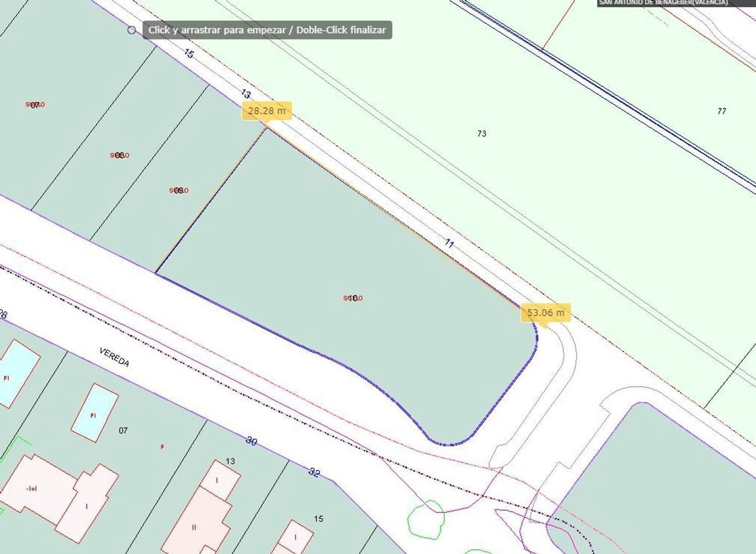Click the San Antonio de Benageber header label

click(663, 3)
